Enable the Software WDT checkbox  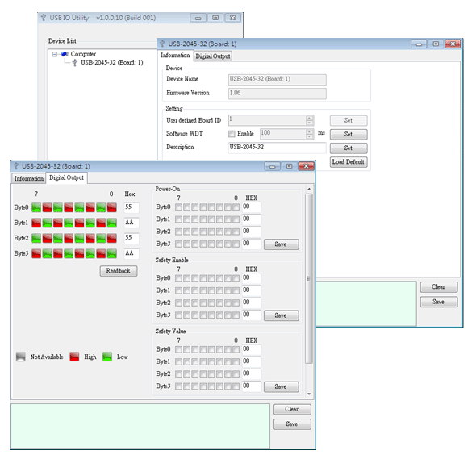(232, 134)
